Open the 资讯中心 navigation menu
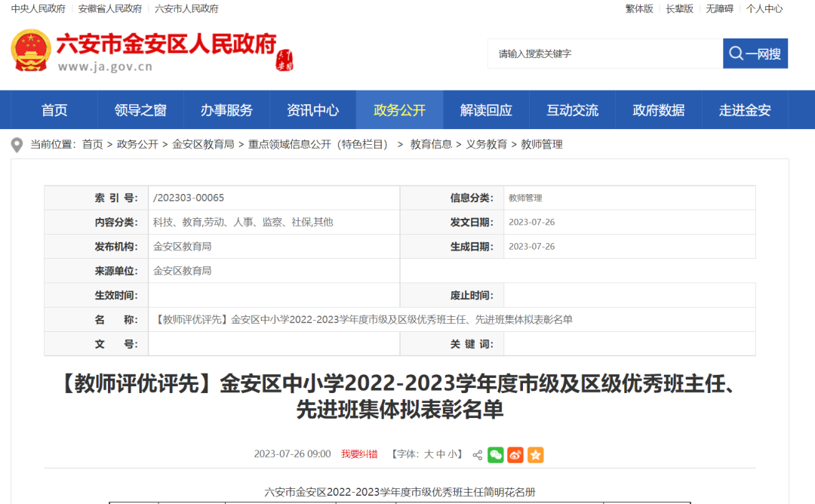 point(313,109)
